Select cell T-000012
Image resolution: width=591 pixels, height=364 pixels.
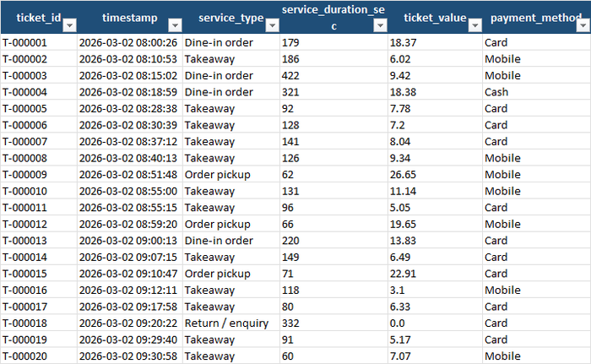39,224
